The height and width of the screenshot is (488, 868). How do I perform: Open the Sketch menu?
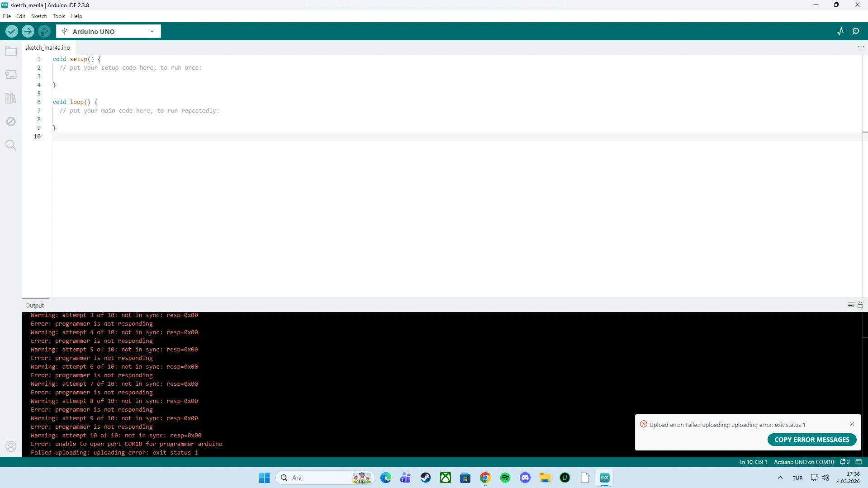point(39,16)
